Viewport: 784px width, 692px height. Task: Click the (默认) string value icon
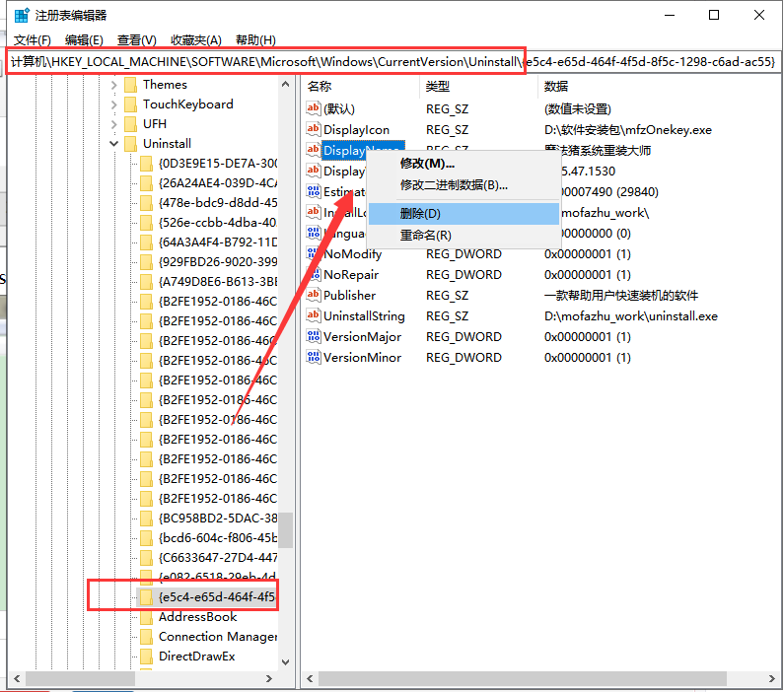tap(314, 108)
